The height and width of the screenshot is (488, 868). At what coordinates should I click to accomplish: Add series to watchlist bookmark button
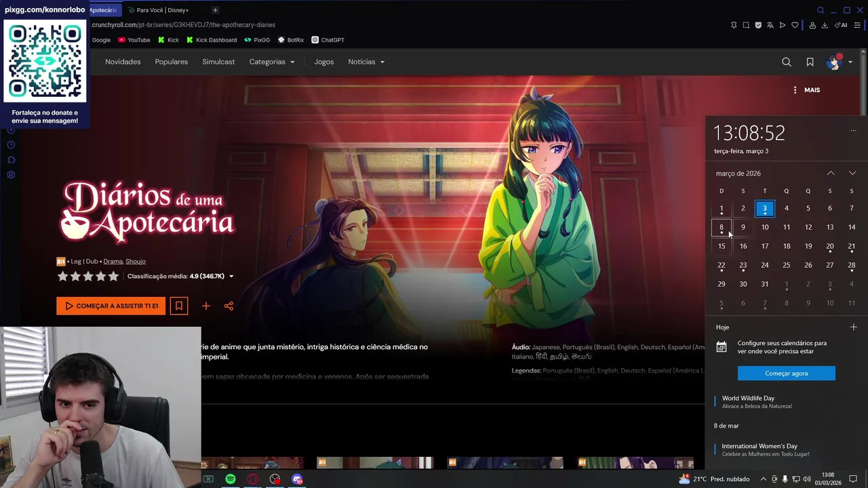click(179, 306)
